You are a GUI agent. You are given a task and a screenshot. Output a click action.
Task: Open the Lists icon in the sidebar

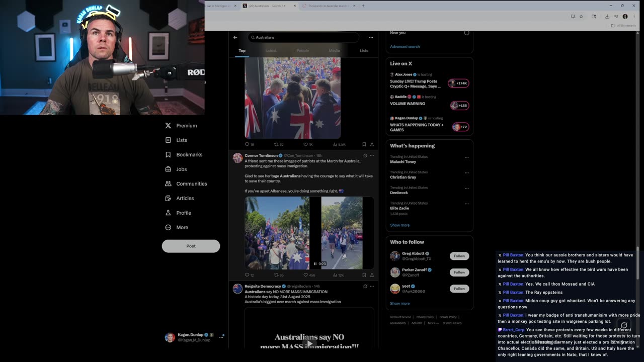pos(168,140)
